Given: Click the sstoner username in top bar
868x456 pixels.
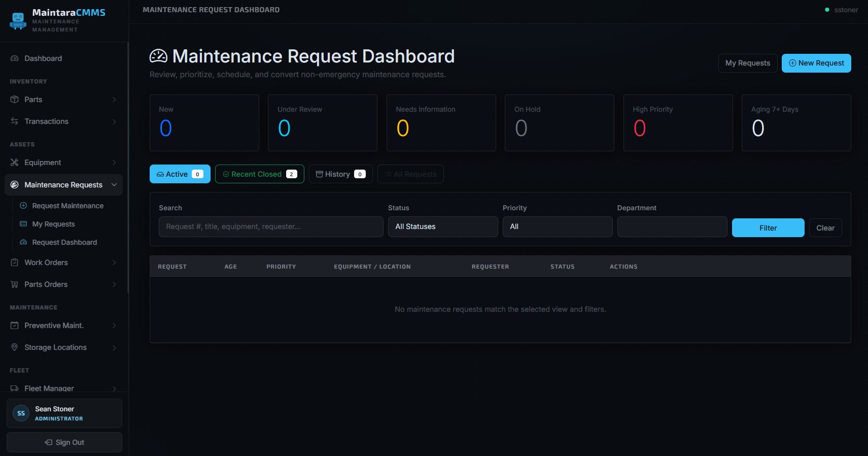Looking at the screenshot, I should tap(846, 10).
